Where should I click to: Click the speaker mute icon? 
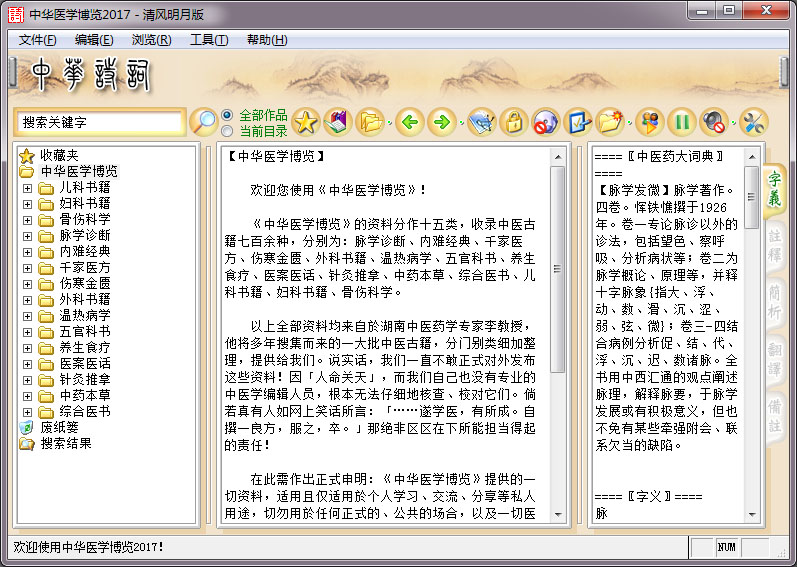714,122
